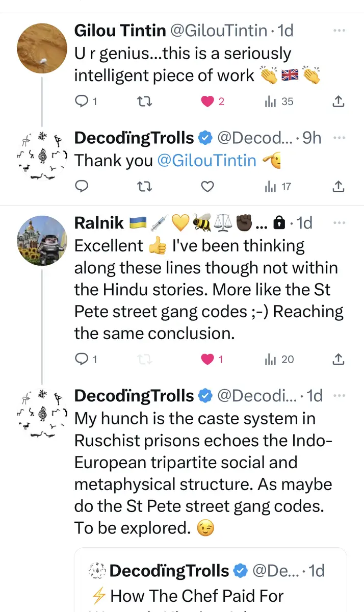Reply to the "Thank you" tweet
Screen dimensions: 364x612
(82, 187)
